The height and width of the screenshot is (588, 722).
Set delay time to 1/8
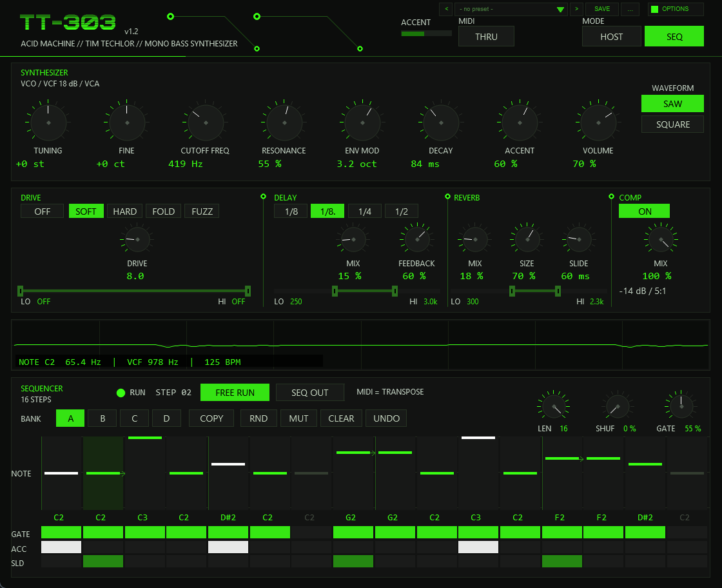tap(291, 211)
